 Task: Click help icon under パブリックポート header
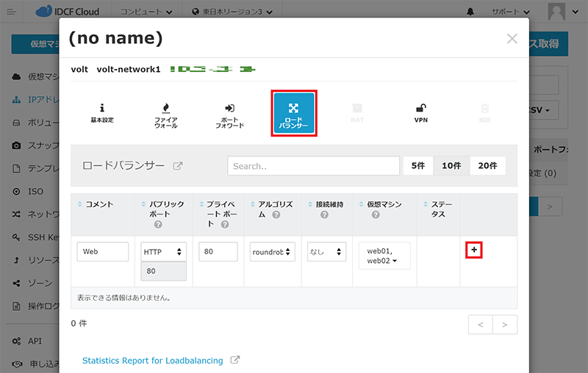click(158, 225)
